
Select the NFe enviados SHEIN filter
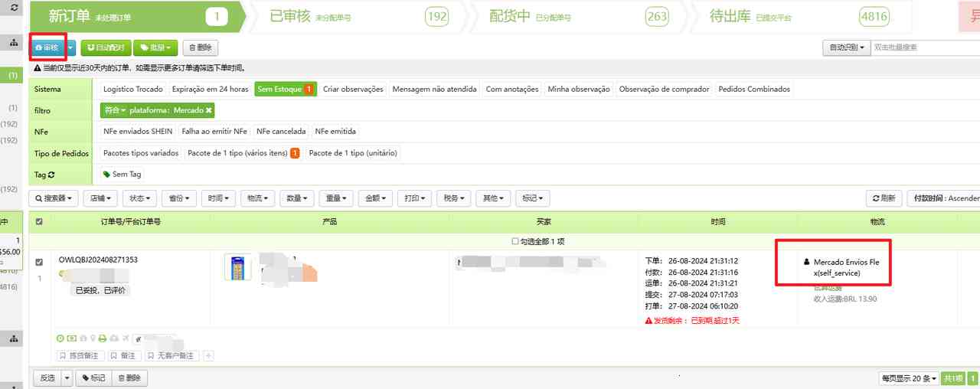[138, 132]
